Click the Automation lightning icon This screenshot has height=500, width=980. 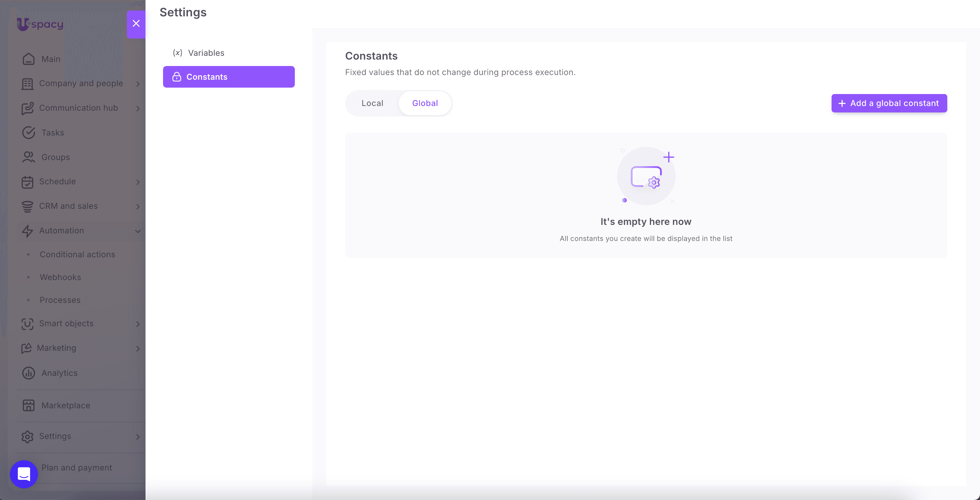pos(27,231)
